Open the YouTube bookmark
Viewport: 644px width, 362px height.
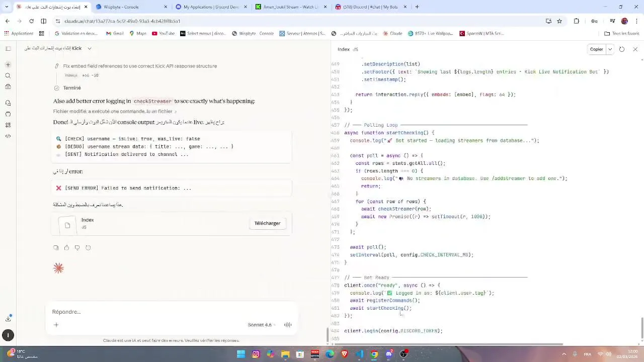coord(163,34)
